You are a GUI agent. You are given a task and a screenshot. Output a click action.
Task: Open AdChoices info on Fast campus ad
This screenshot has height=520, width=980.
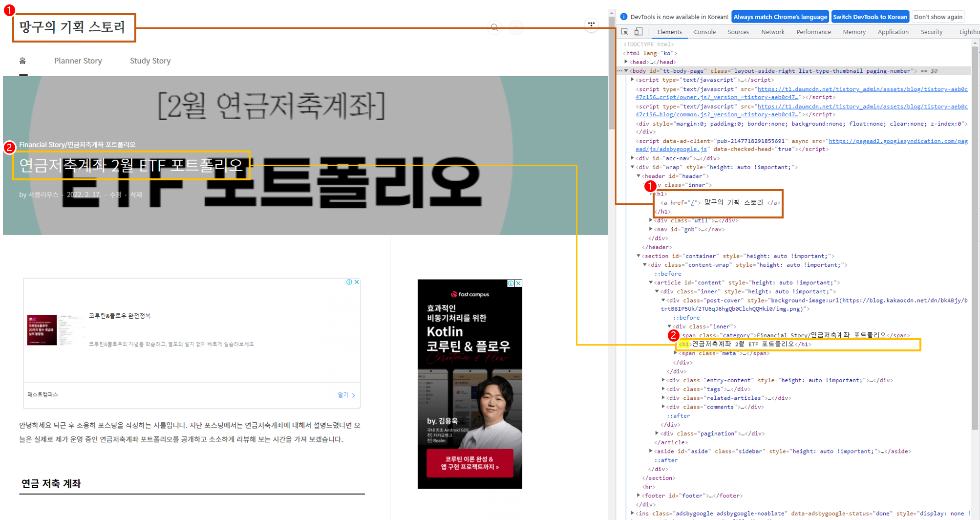511,283
